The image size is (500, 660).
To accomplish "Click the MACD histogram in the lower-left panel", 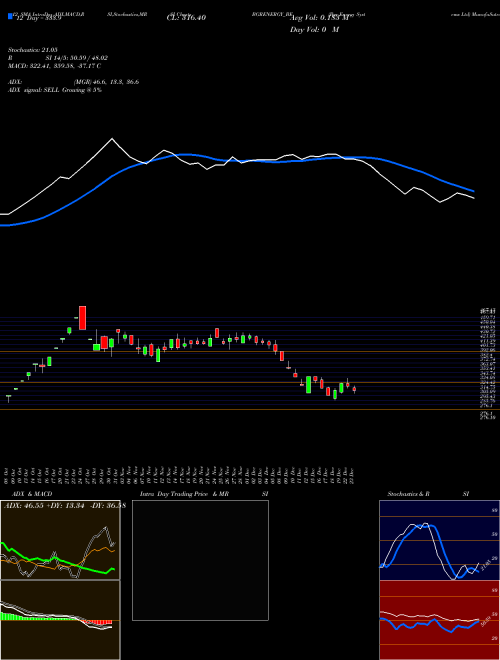I will tap(56, 619).
